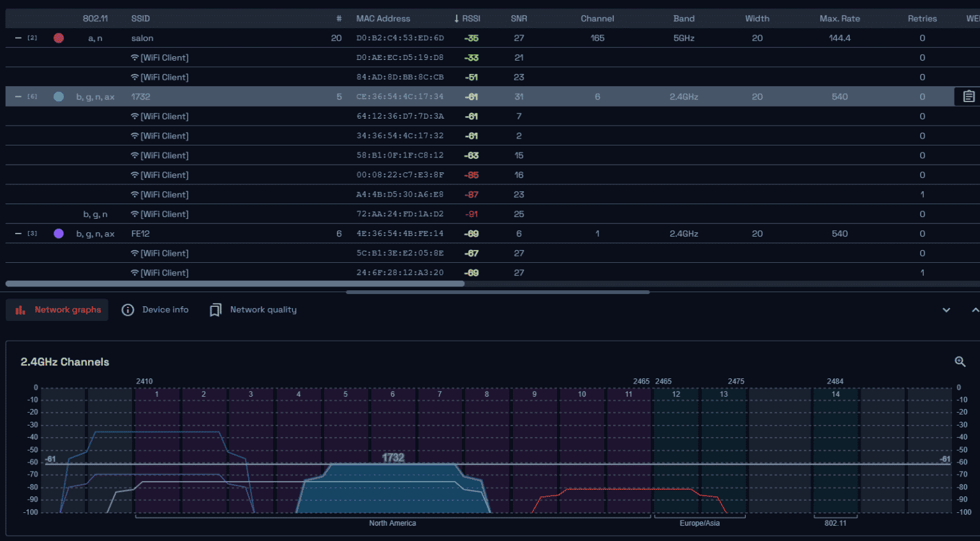Collapse the 1732 network group
Image resolution: width=980 pixels, height=541 pixels.
17,96
